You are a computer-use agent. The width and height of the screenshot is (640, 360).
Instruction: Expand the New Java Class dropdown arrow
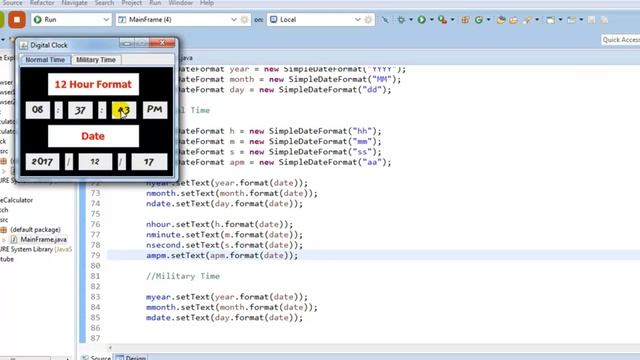click(x=489, y=20)
